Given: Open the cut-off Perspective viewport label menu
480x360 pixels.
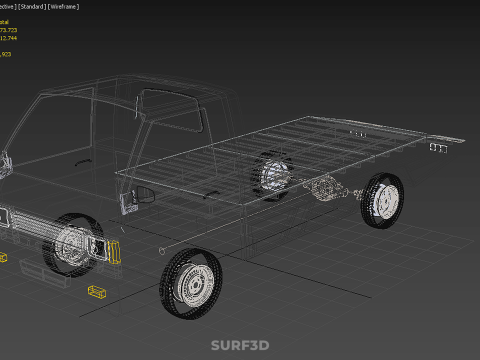Looking at the screenshot, I should point(8,7).
